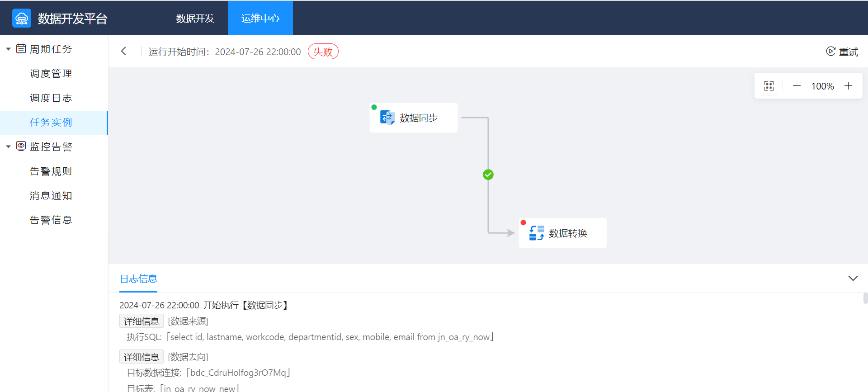The image size is (868, 392).
Task: Click the green checkmark on connector line
Action: (488, 175)
